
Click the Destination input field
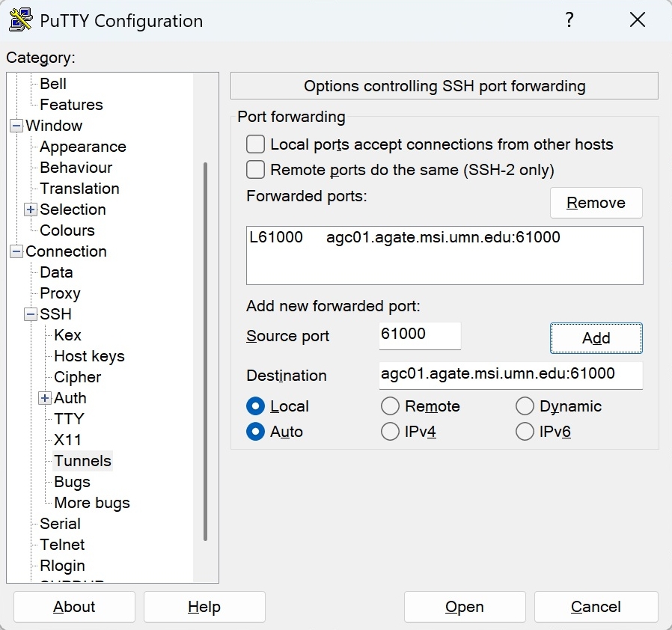(x=511, y=376)
